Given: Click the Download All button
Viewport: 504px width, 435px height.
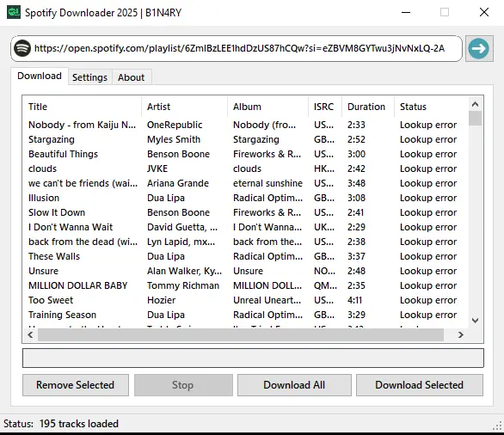Looking at the screenshot, I should 294,385.
